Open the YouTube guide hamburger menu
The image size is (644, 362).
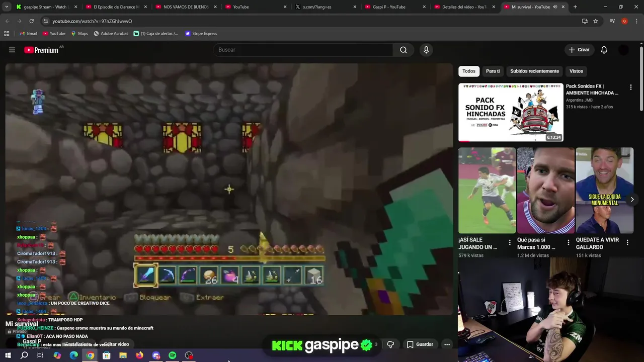pos(12,50)
